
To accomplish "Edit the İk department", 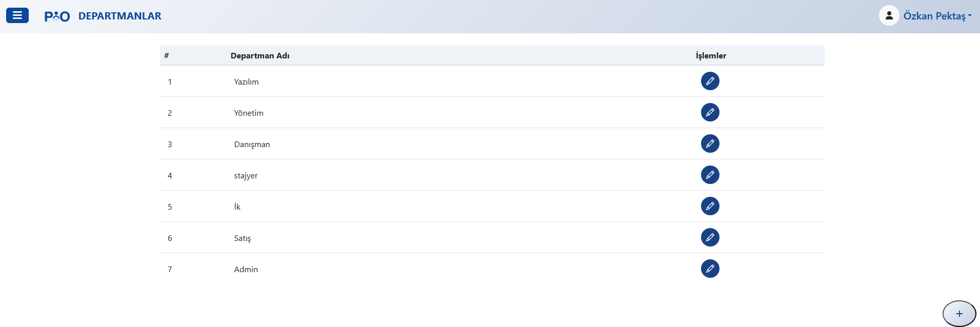I will point(710,206).
